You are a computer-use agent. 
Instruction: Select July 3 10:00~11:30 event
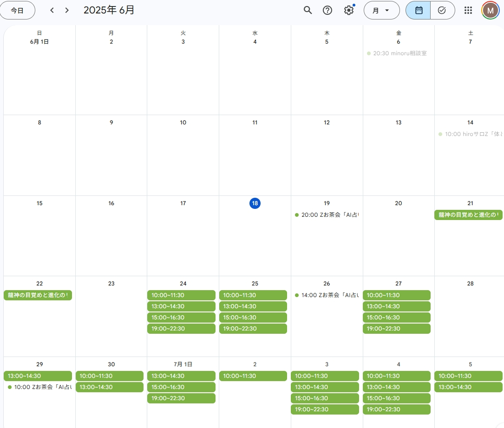click(325, 376)
